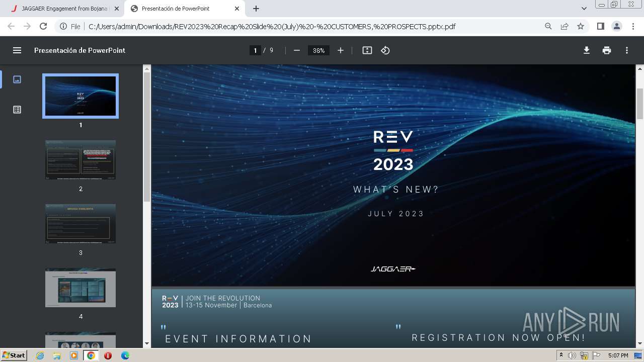
Task: Click document scrollbar down arrow
Action: [639, 343]
